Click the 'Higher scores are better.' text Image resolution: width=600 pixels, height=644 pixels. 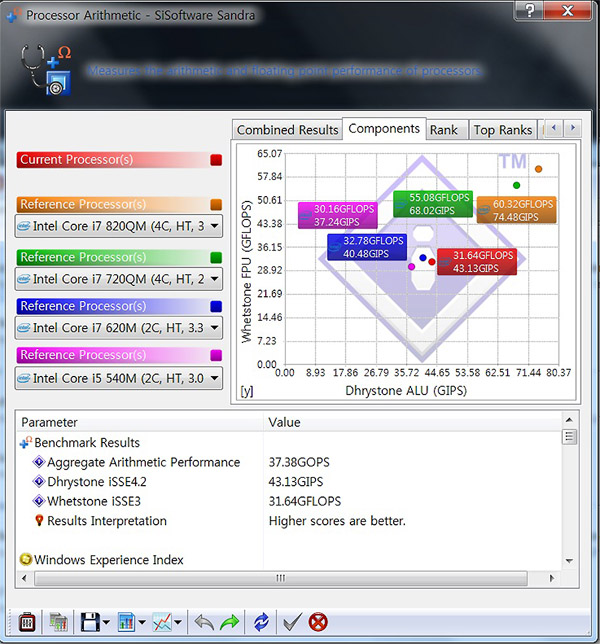337,521
